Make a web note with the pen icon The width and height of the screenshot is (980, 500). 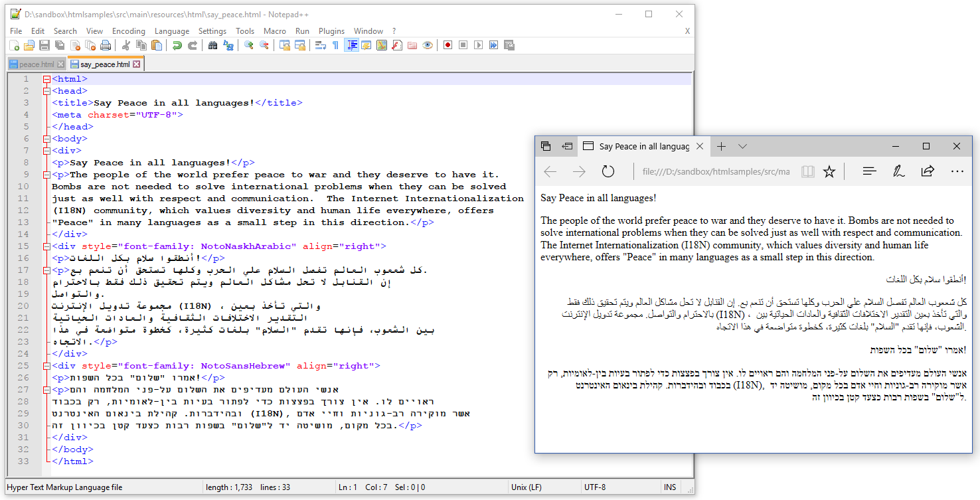click(898, 171)
